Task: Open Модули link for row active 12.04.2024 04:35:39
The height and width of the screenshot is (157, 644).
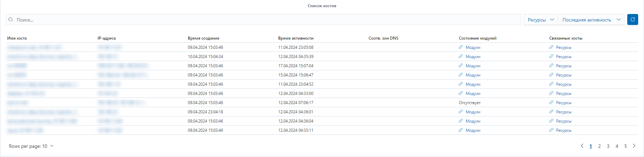Action: 470,57
